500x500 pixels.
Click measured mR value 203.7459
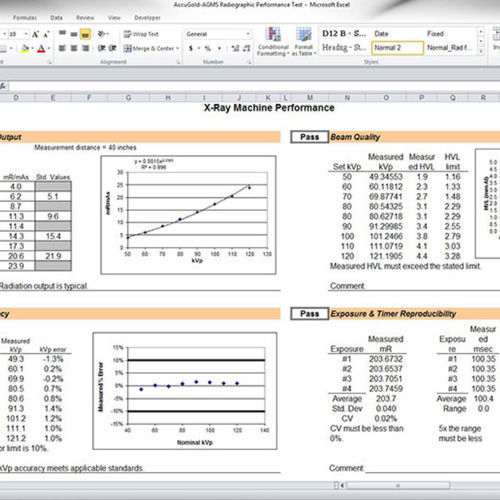tap(386, 389)
